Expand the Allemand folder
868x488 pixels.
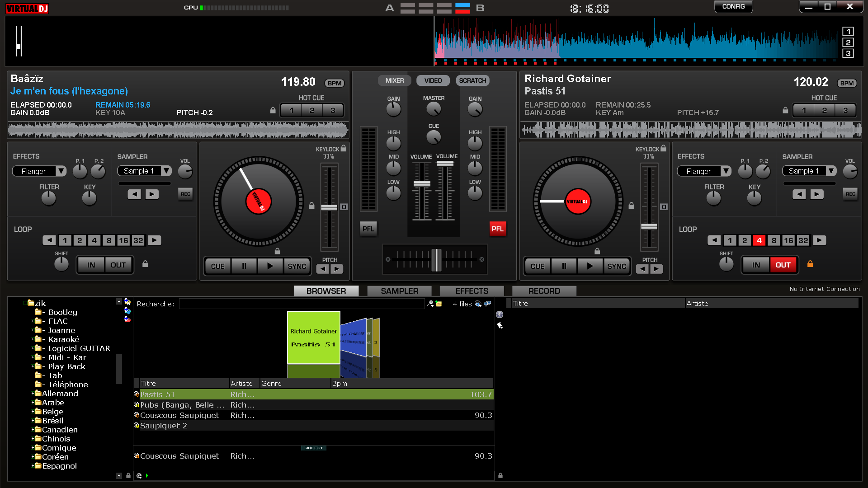click(33, 394)
